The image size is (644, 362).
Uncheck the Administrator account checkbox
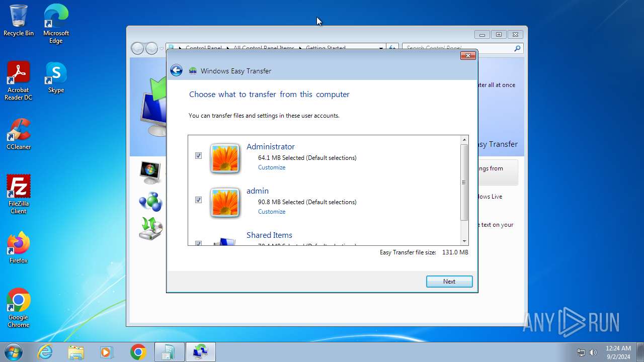198,156
